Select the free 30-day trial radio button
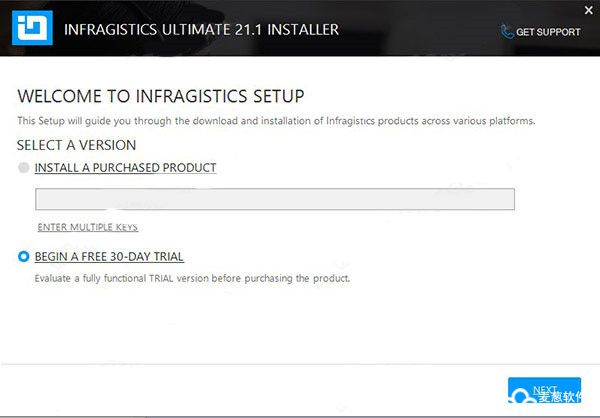Screen dimensions: 600x418 tap(23, 256)
